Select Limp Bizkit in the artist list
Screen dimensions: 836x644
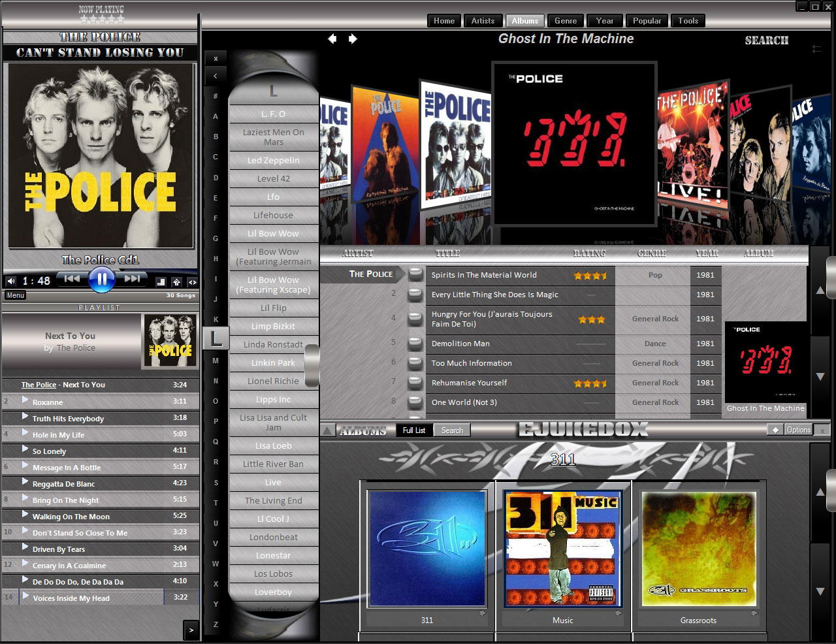pos(274,326)
